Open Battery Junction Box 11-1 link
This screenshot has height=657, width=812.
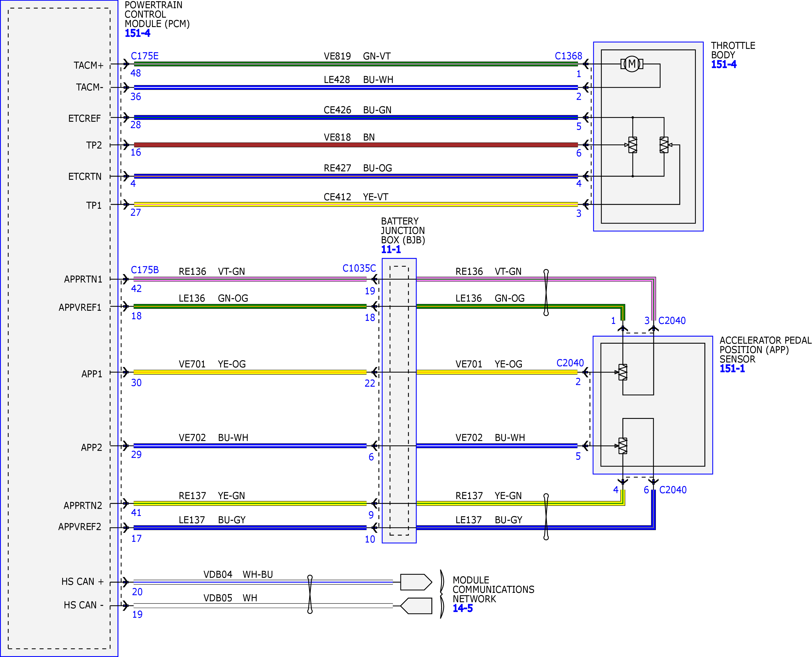(x=391, y=249)
